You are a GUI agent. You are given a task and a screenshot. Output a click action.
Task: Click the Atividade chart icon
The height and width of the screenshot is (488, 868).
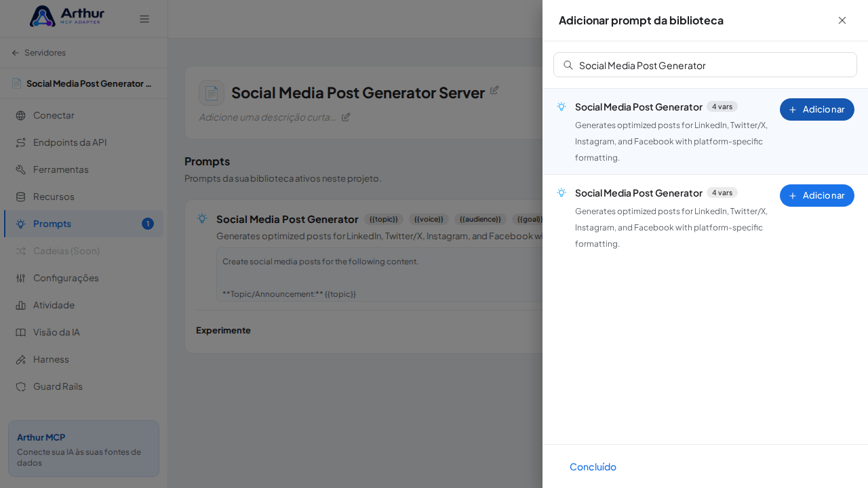click(20, 305)
